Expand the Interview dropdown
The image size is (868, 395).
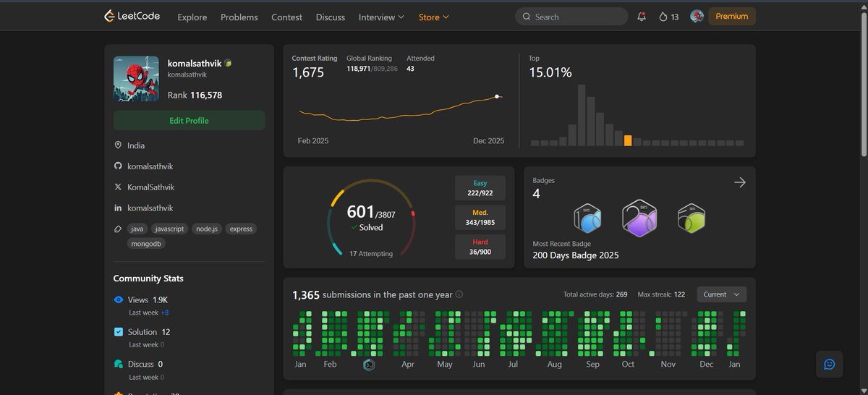382,17
